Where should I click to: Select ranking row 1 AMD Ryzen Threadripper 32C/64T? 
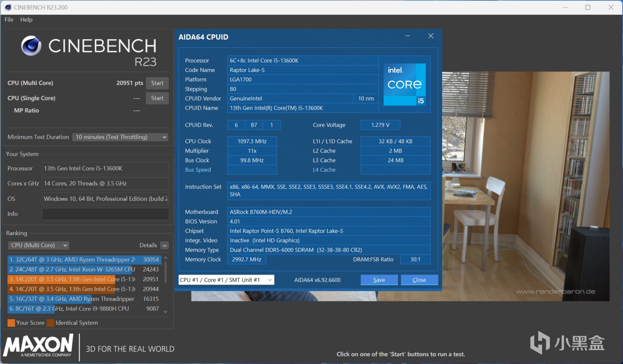[84, 260]
